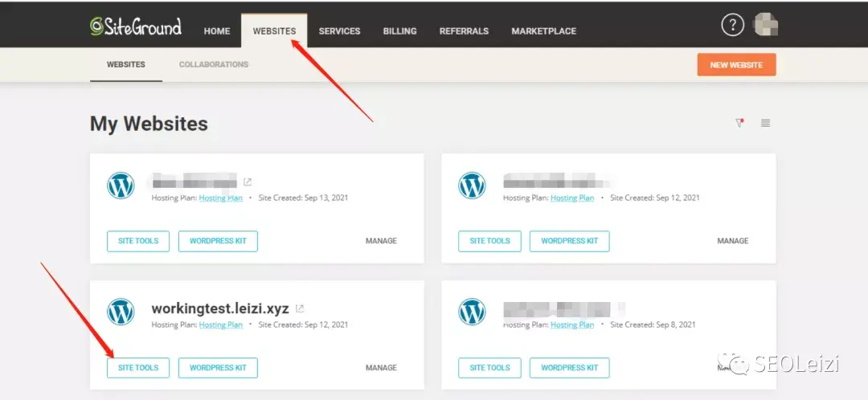Open SITE TOOLS for Sep 8, 2021 site
The width and height of the screenshot is (868, 400).
point(489,367)
